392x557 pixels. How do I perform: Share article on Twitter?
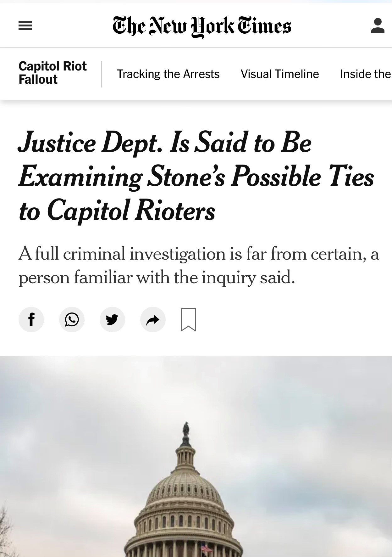112,320
